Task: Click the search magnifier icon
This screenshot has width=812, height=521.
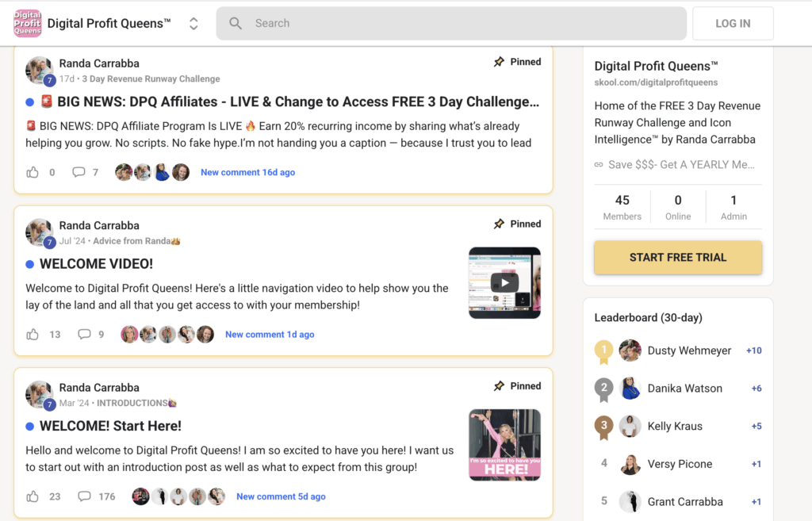Action: click(236, 23)
